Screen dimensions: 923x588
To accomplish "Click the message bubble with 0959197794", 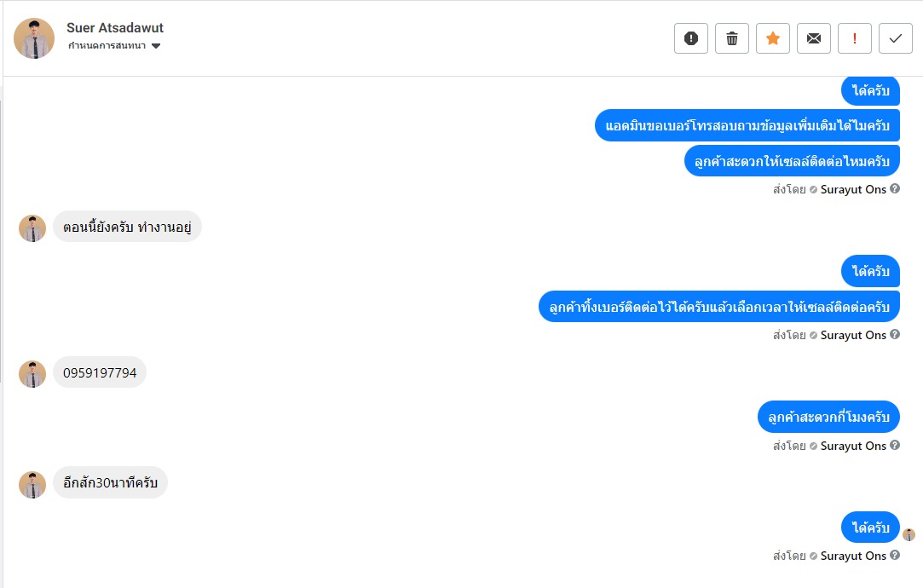I will click(x=100, y=372).
